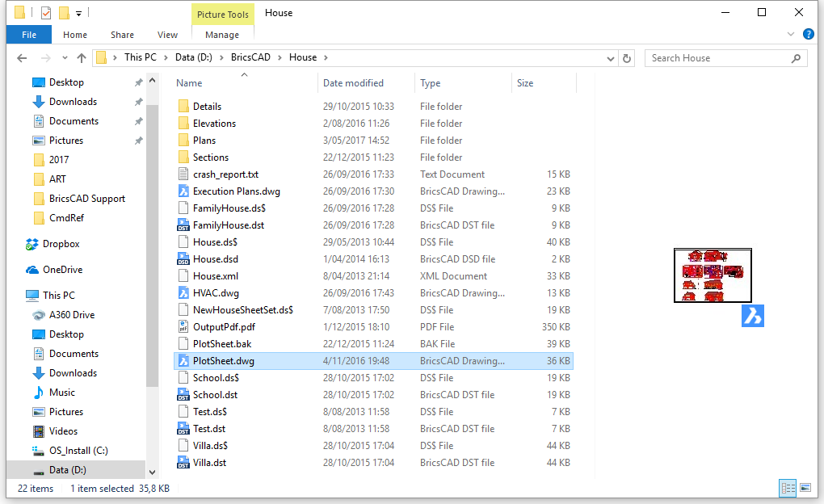Unpin Pictures from Quick access
824x504 pixels.
(x=139, y=141)
